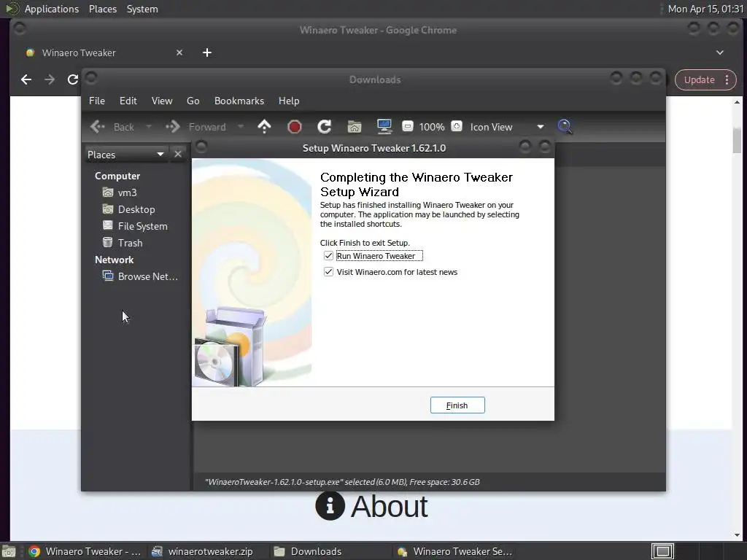Zoom out with the minus icon
The width and height of the screenshot is (747, 560).
coord(407,126)
